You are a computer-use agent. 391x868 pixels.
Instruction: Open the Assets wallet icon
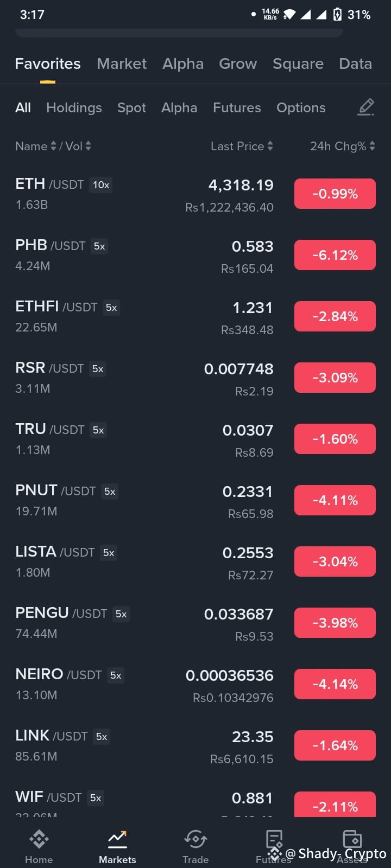tap(352, 839)
